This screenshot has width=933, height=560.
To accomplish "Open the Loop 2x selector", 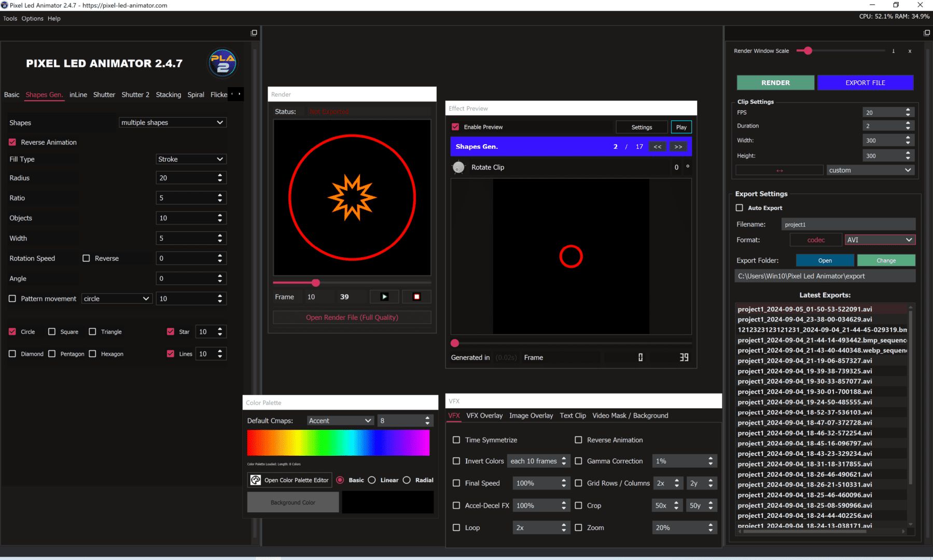I will pyautogui.click(x=541, y=528).
